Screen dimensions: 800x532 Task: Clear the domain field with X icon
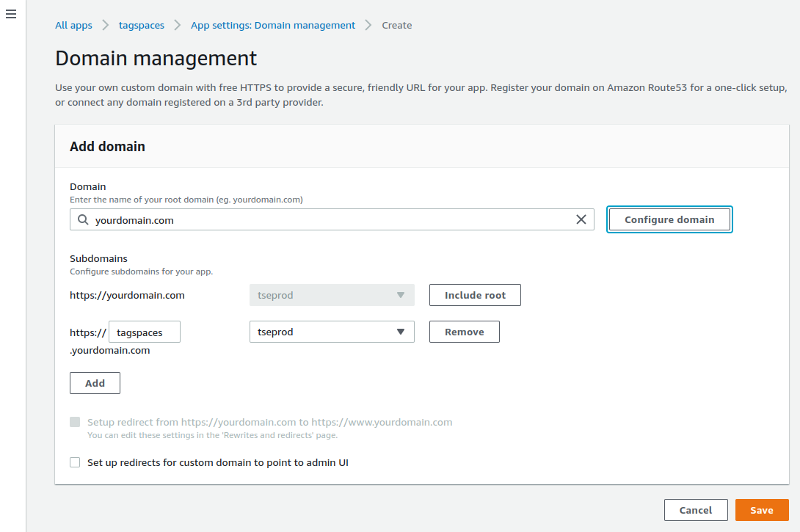pos(581,219)
